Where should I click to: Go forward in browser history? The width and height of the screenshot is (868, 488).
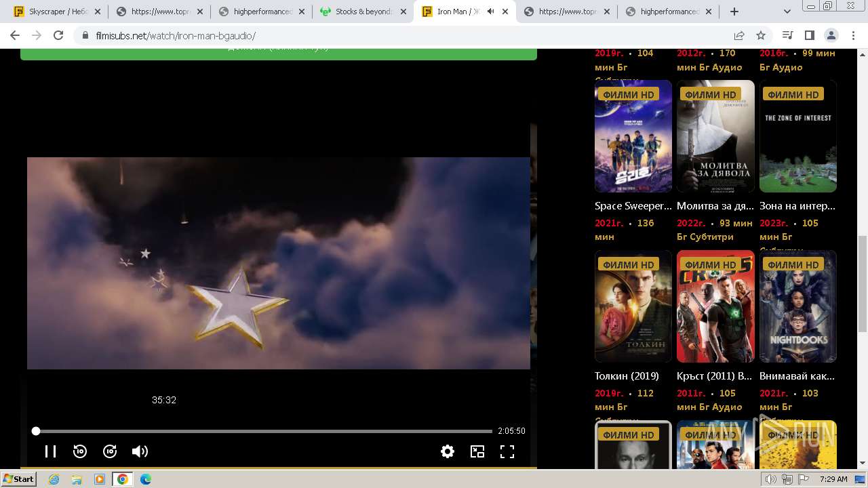coord(37,35)
